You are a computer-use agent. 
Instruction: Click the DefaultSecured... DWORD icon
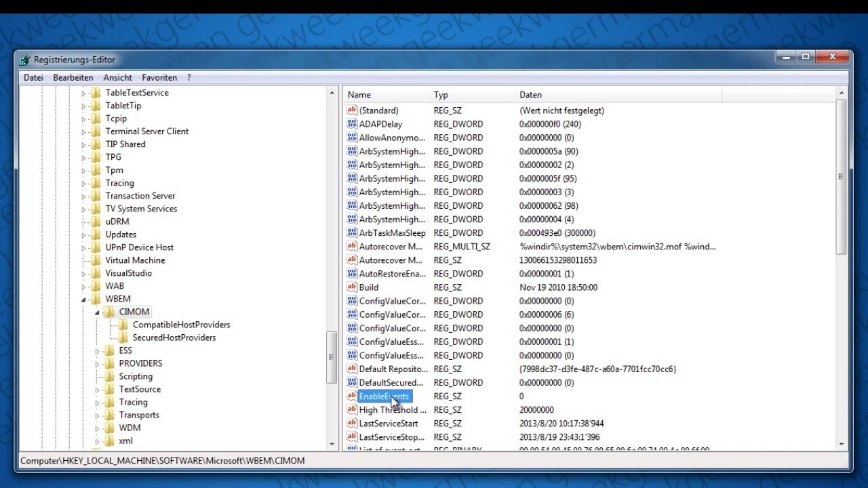352,383
